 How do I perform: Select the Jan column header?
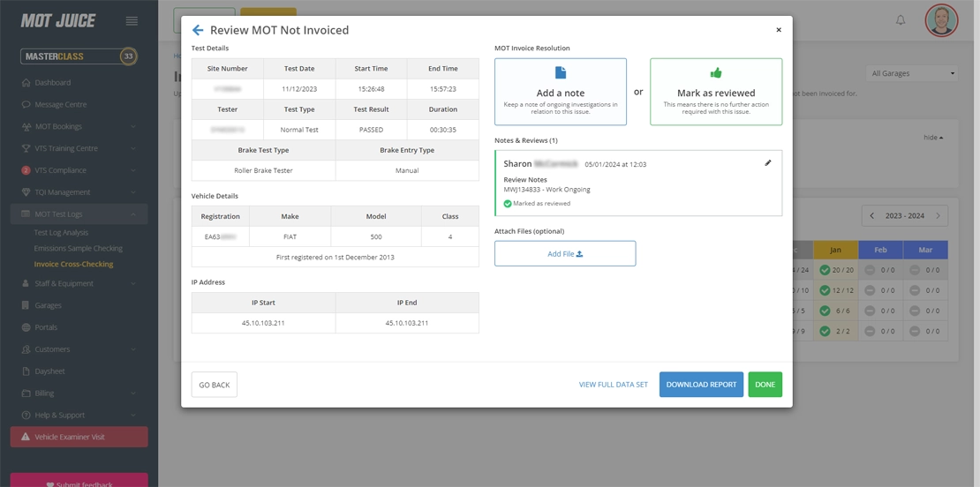tap(835, 250)
